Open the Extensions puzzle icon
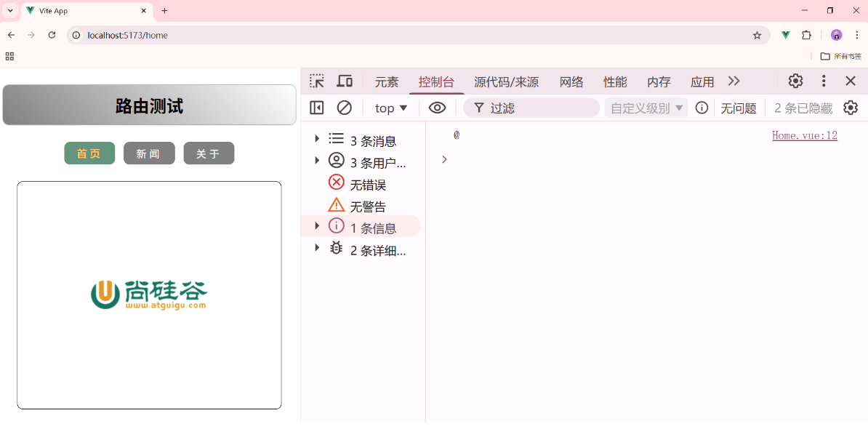868x445 pixels. point(806,35)
